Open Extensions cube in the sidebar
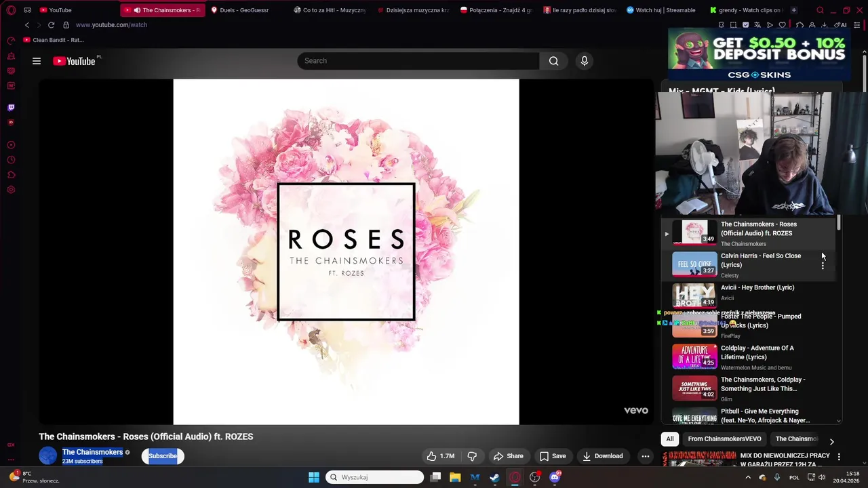The image size is (868, 488). click(x=11, y=175)
